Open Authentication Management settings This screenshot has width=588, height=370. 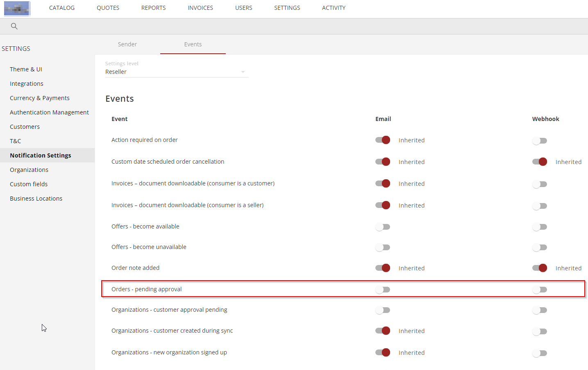click(49, 112)
